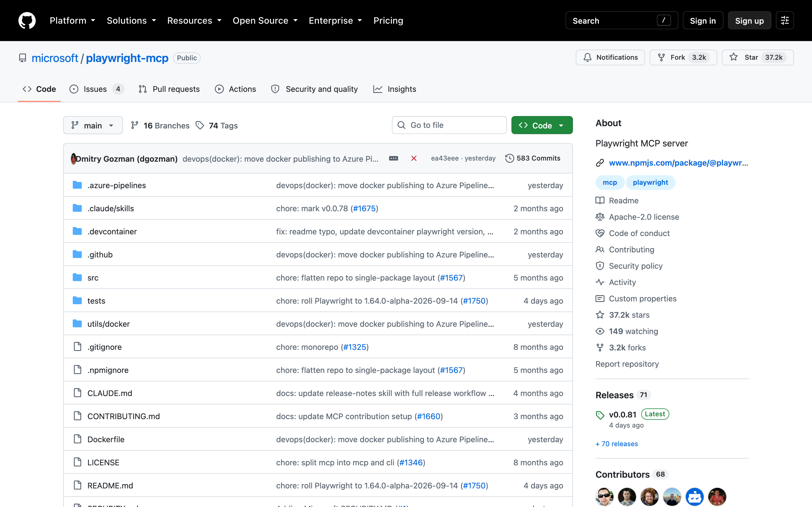Expand the commit message ellipsis button

393,158
